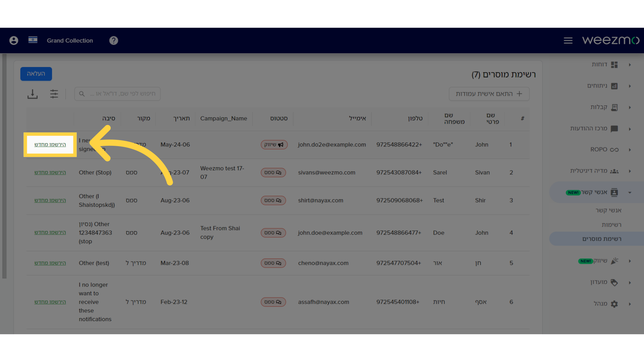The width and height of the screenshot is (644, 362).
Task: Open the user account profile icon
Action: coord(14,41)
